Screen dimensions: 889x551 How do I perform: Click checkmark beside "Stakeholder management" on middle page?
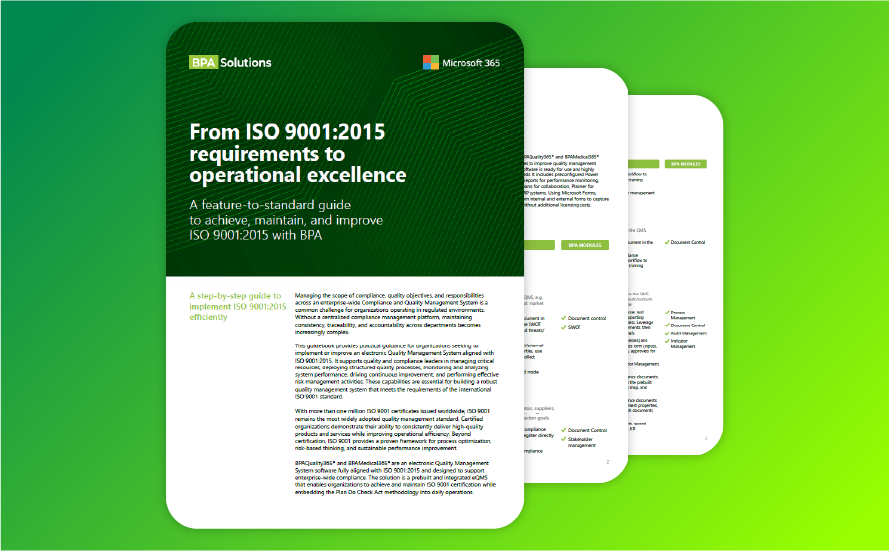(564, 439)
